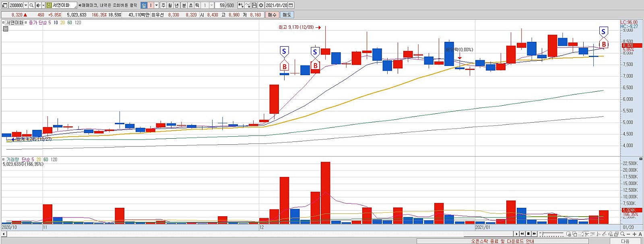Click the second drawing tool icon, right of the dotted region icon
This screenshot has height=244, width=644.
point(592,234)
